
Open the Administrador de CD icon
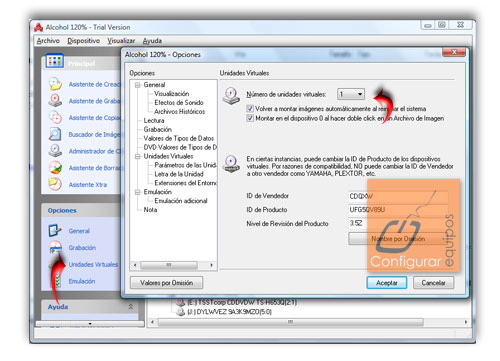pyautogui.click(x=55, y=151)
